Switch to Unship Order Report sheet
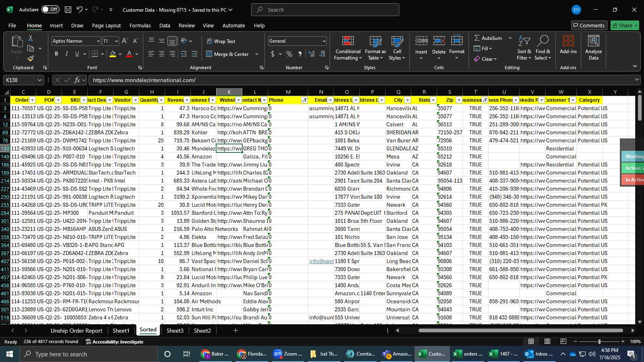Screen dimensions: 644x362 click(x=76, y=331)
